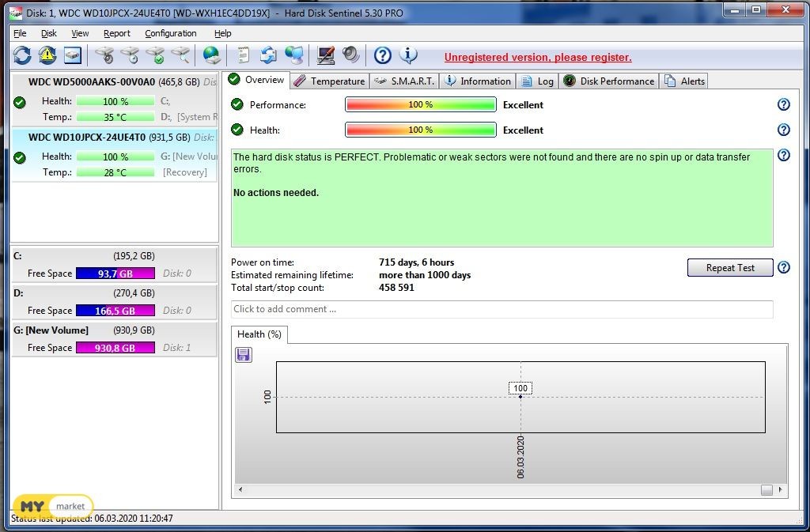Click the refresh icon with yellow warning triangle
This screenshot has height=532, width=810.
tap(47, 55)
